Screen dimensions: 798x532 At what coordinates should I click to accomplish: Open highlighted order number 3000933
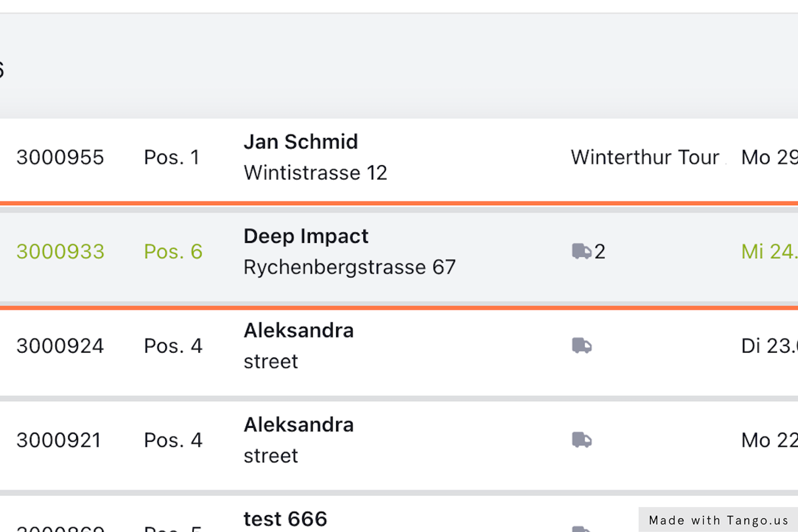point(60,251)
